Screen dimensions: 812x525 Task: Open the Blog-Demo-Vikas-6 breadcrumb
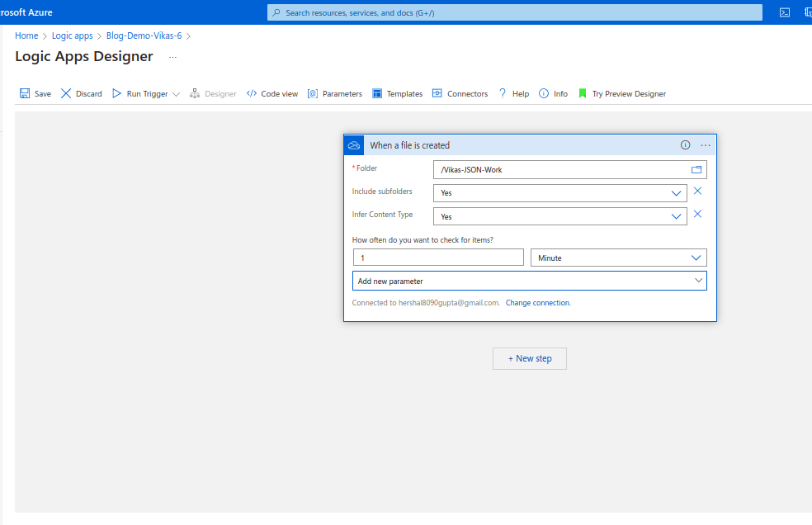(x=144, y=35)
